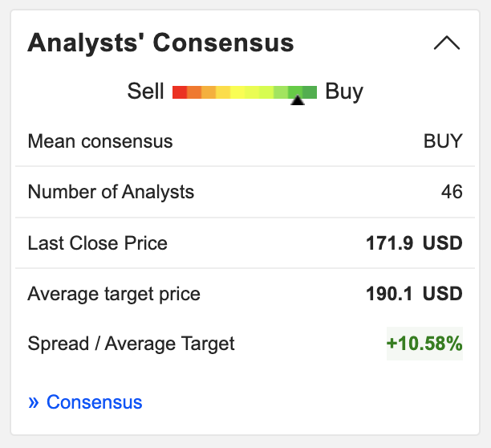Viewport: 491px width, 448px height.
Task: Select the Average target price label
Action: coord(114,294)
